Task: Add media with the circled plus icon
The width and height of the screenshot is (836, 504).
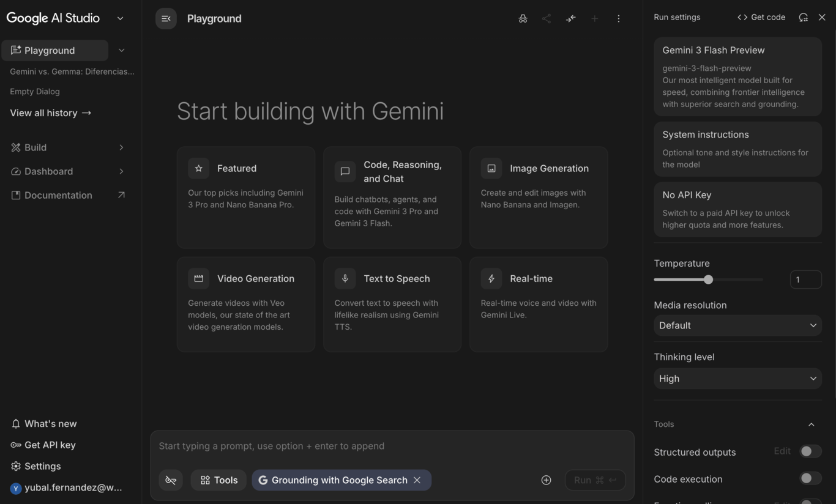Action: [546, 480]
